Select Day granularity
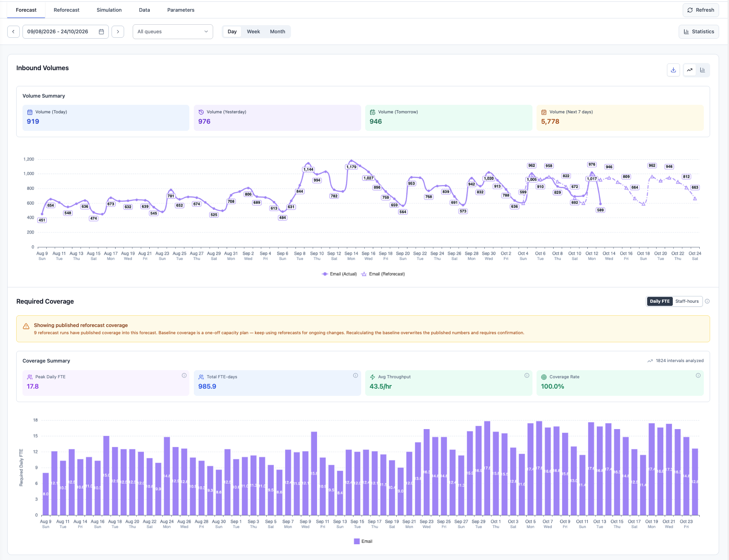The width and height of the screenshot is (729, 560). point(232,31)
